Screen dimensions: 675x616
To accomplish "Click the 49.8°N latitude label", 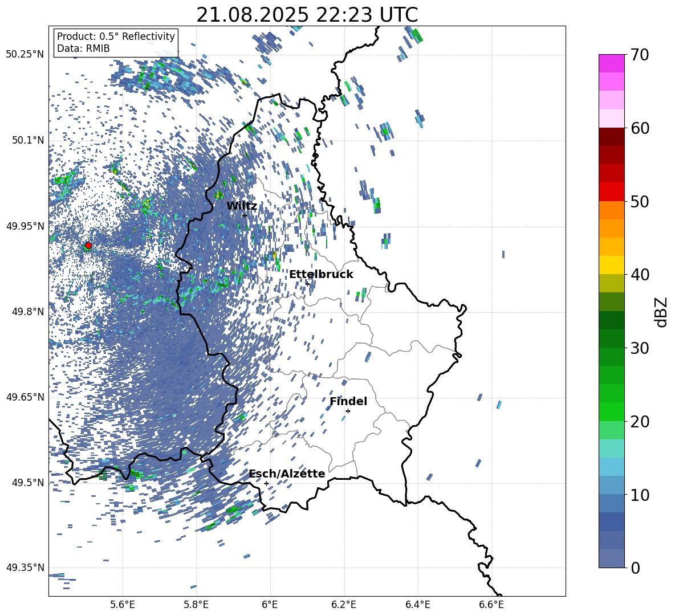I will click(27, 311).
